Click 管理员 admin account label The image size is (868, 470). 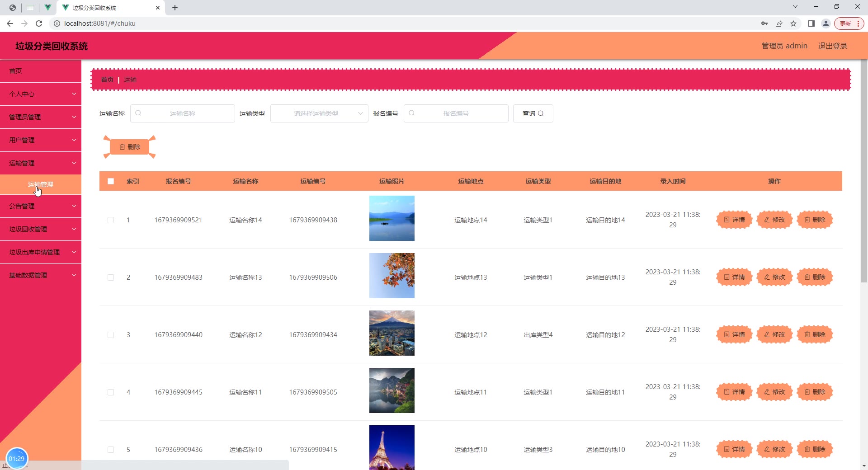tap(784, 46)
